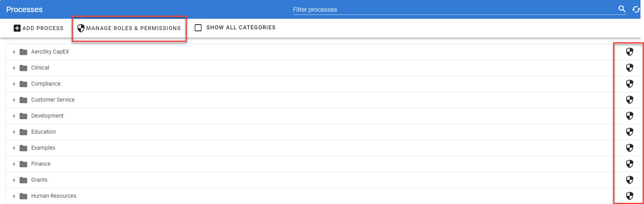Expand the Grants folder tree arrow
The height and width of the screenshot is (204, 644).
pos(14,180)
